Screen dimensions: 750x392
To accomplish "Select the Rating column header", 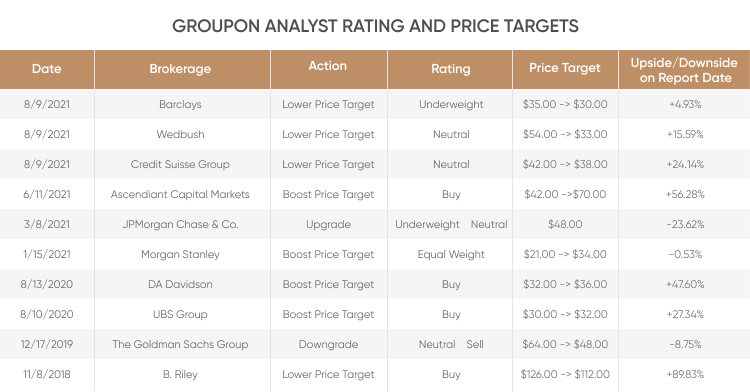I will click(451, 69).
